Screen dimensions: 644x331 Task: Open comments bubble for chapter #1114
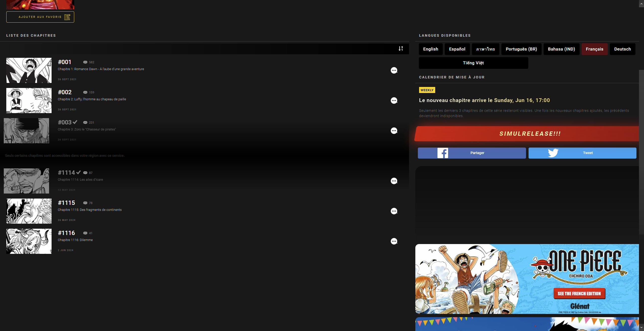click(x=394, y=181)
